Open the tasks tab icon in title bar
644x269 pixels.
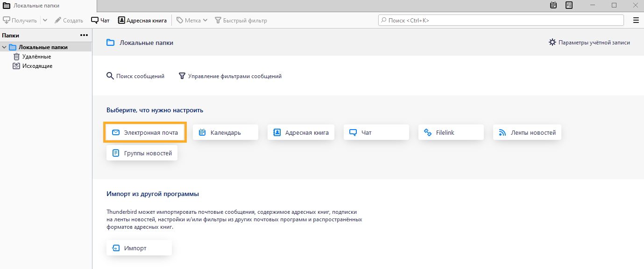pyautogui.click(x=569, y=5)
